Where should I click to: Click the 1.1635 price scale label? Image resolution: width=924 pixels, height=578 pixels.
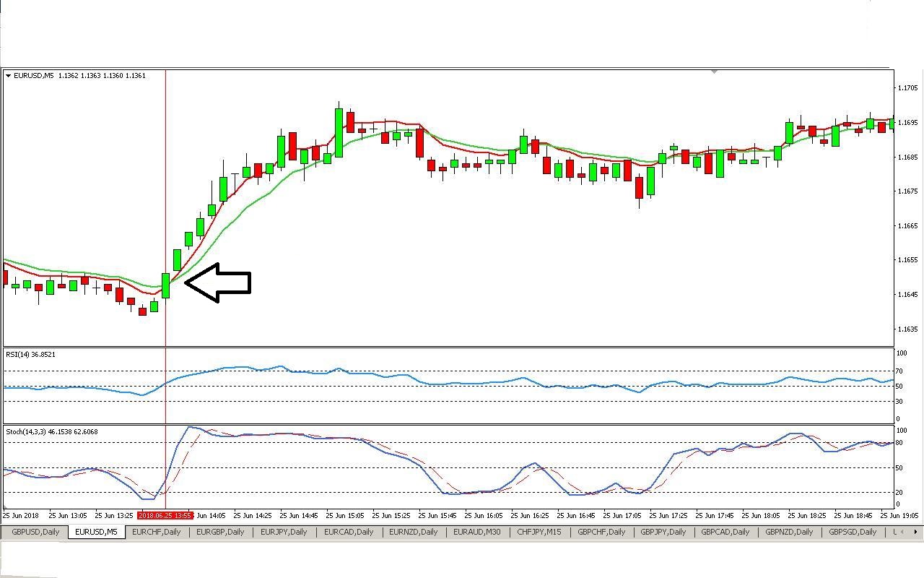pos(907,329)
